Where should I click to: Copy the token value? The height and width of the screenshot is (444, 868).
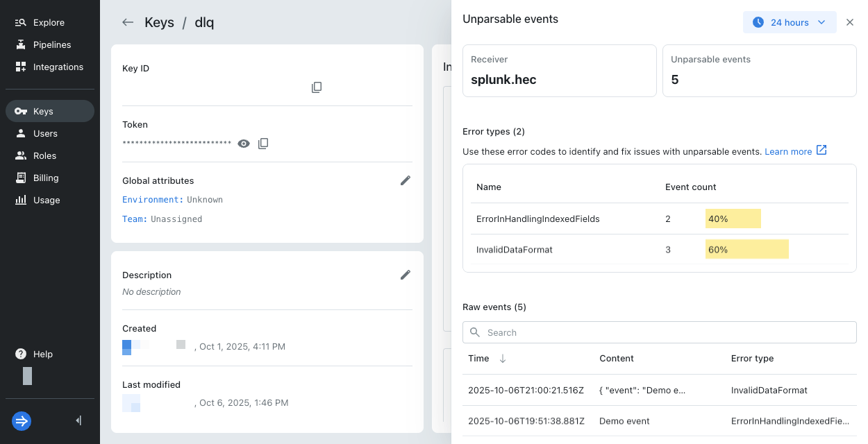263,144
